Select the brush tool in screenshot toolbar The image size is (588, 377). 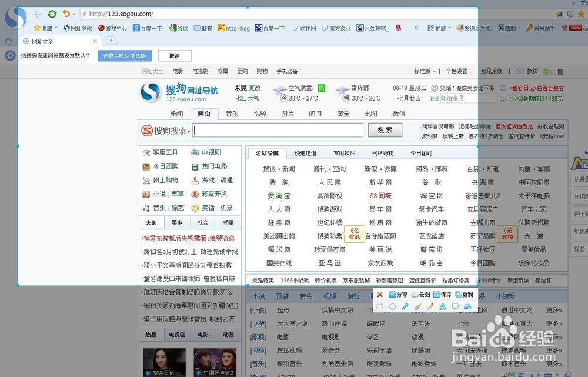[417, 306]
